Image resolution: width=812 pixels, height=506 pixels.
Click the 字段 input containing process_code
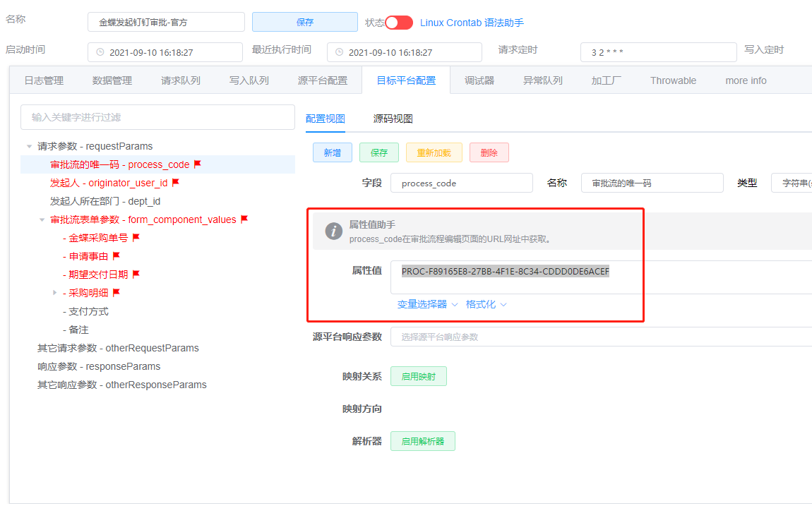461,183
